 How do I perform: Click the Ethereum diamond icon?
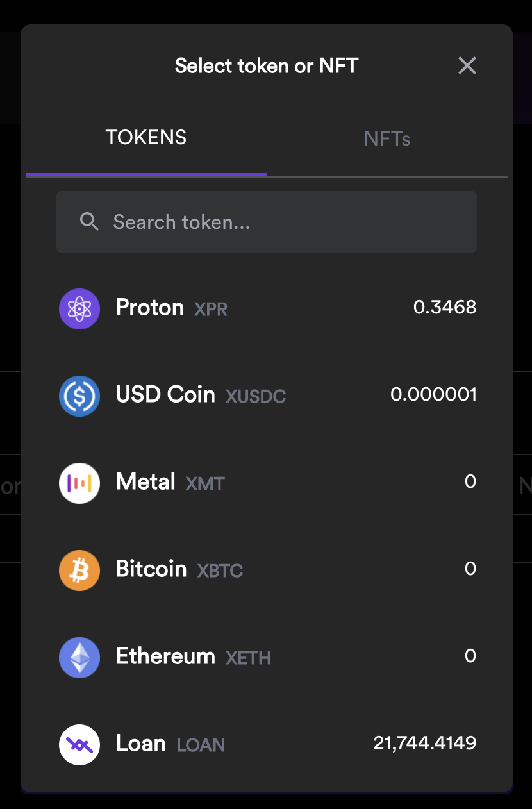tap(79, 657)
